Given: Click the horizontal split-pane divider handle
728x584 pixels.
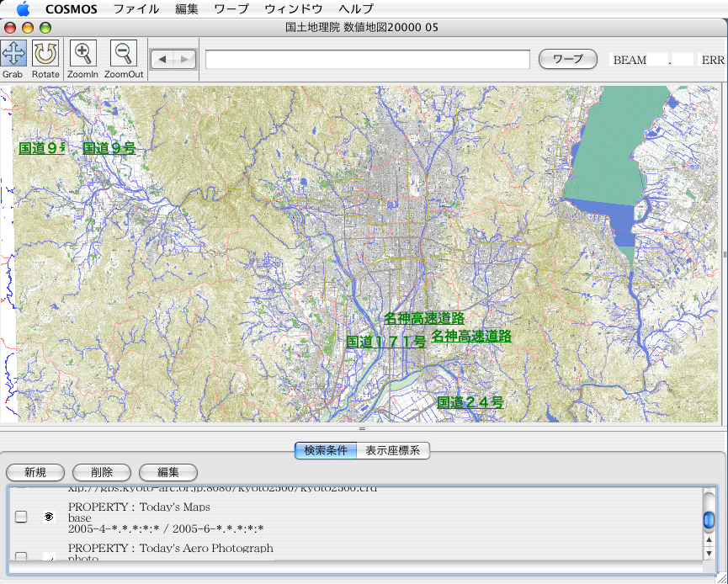Looking at the screenshot, I should 363,428.
